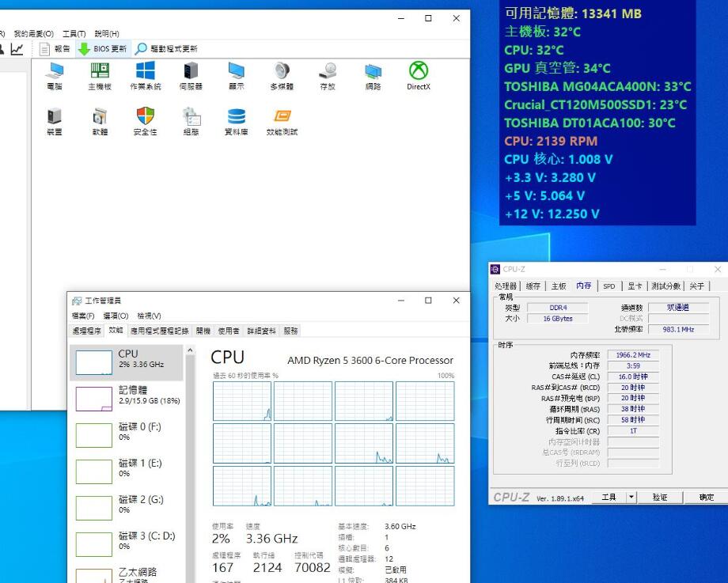
Task: Open Task Manager's 選項(O) menu
Action: [x=116, y=316]
